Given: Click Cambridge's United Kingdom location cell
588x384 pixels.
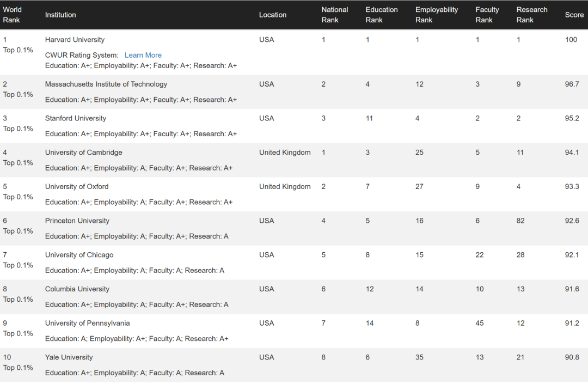Looking at the screenshot, I should coord(285,153).
